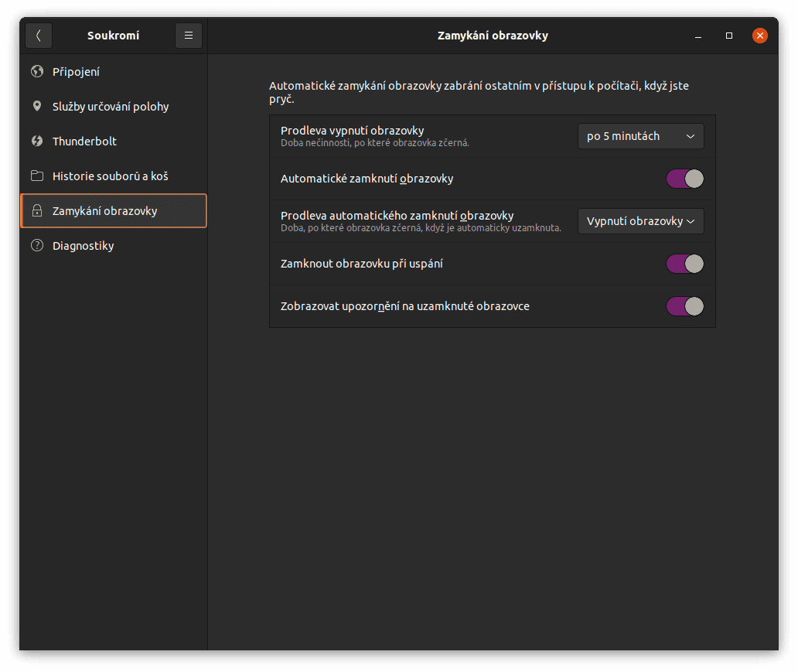Expand the Prodleva vypnutí obrazovky options menu
The height and width of the screenshot is (672, 798).
pos(640,135)
